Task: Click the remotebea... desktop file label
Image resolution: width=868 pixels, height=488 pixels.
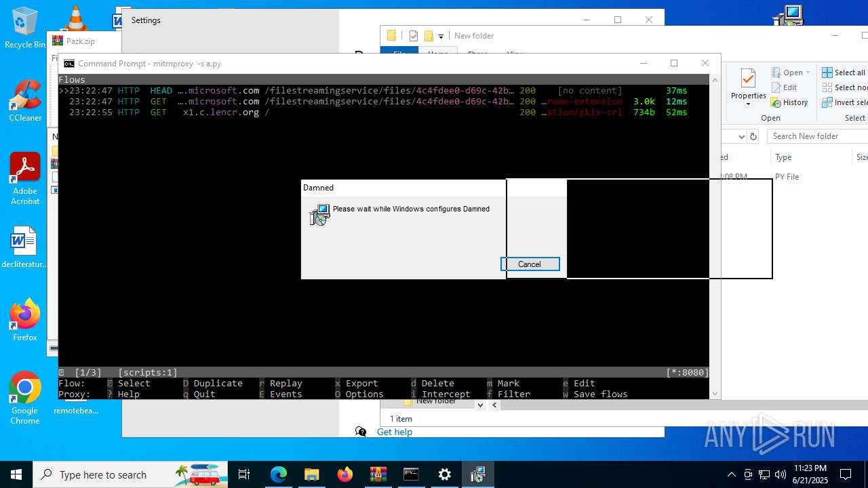Action: coord(76,411)
